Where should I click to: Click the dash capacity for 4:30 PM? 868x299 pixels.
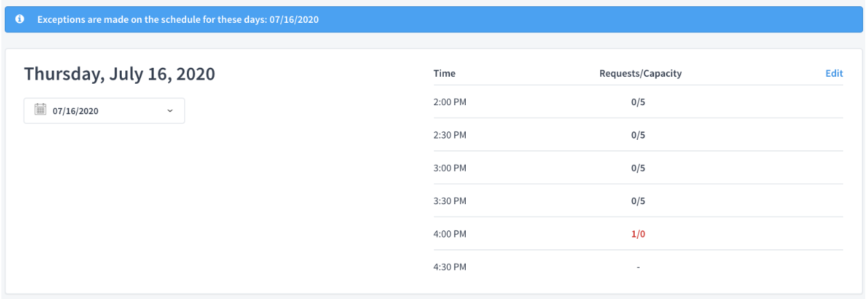coord(638,267)
